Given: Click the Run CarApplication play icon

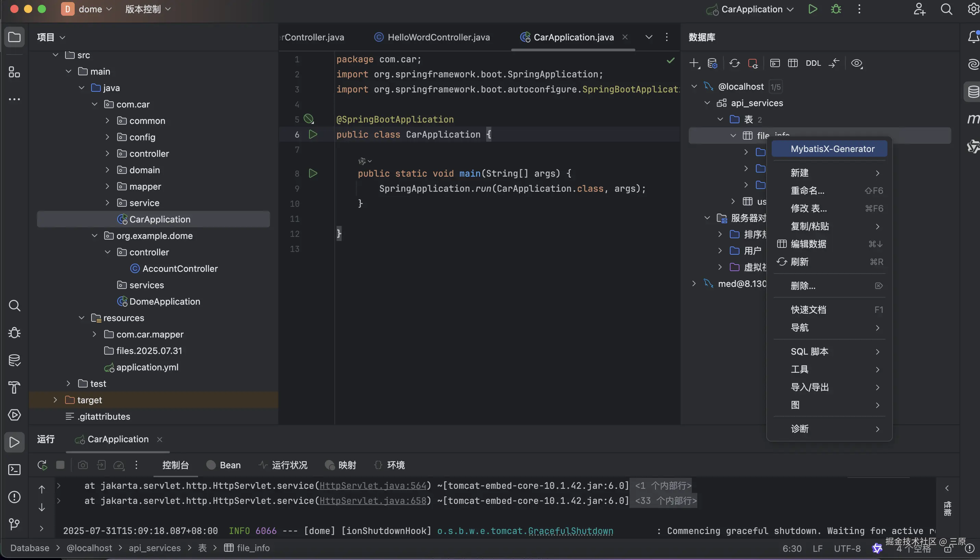Looking at the screenshot, I should pyautogui.click(x=812, y=9).
